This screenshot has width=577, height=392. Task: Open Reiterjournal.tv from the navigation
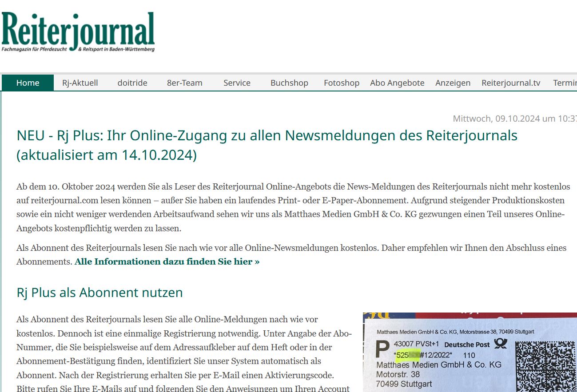(x=511, y=83)
